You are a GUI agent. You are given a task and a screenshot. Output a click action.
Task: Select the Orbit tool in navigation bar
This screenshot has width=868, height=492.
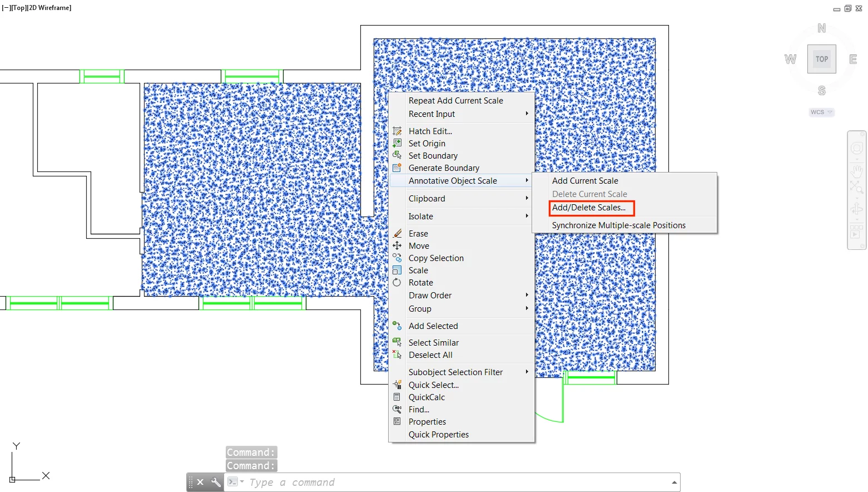[x=856, y=207]
